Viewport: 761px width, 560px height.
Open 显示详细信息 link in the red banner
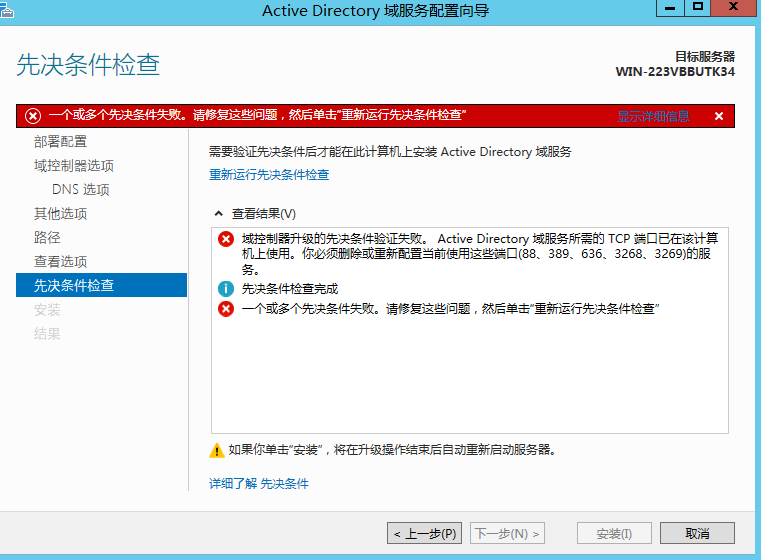[x=653, y=116]
